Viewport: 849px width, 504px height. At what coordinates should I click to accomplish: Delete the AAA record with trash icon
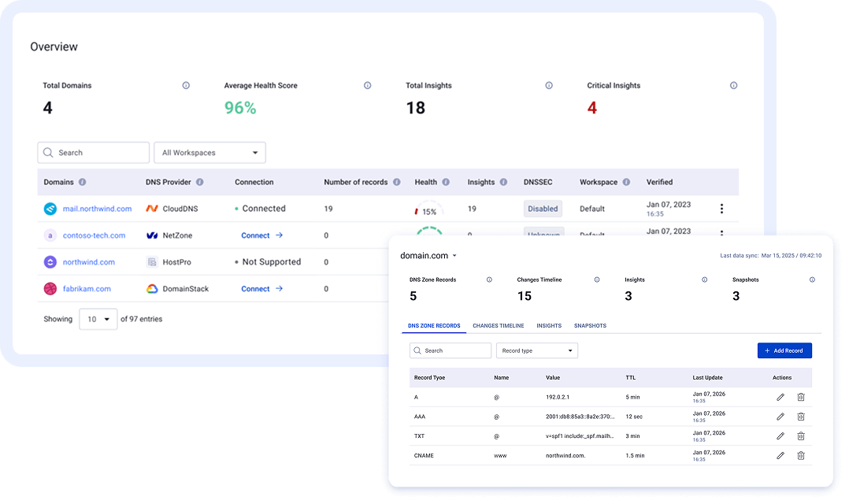801,417
